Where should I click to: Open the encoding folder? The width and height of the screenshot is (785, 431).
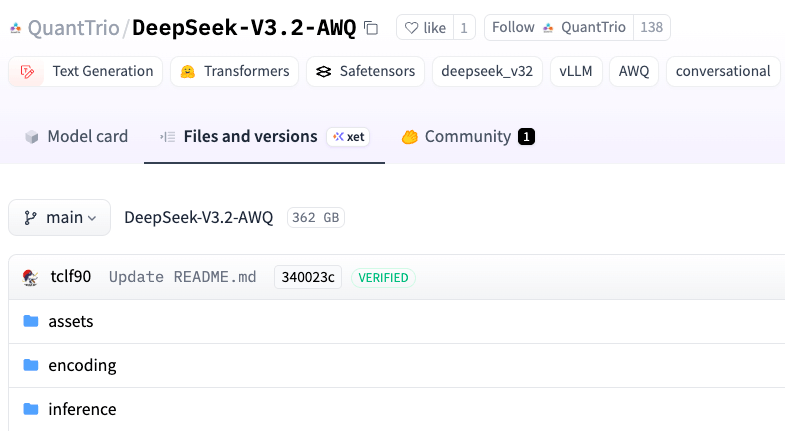(x=82, y=365)
